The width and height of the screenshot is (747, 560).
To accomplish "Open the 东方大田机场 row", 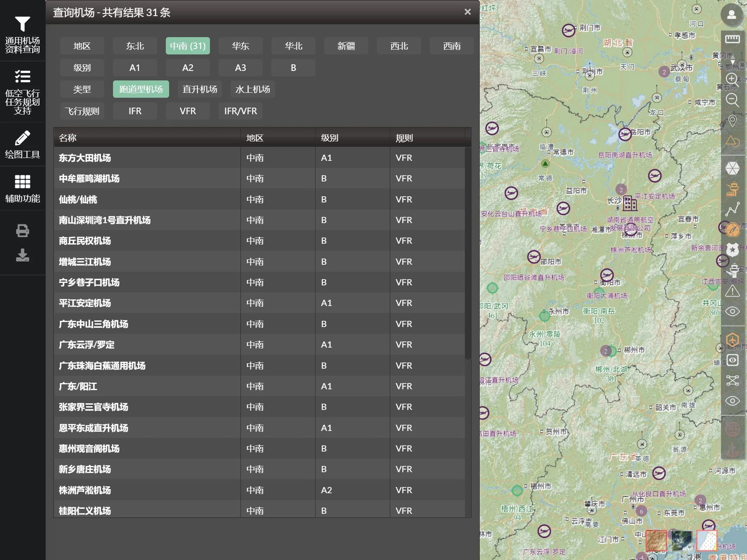I will tap(259, 158).
